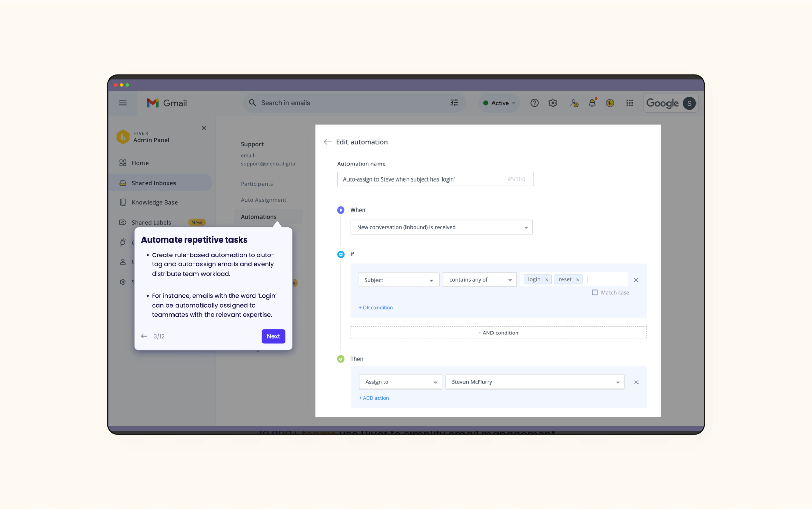
Task: Open the Active status dropdown
Action: click(500, 103)
